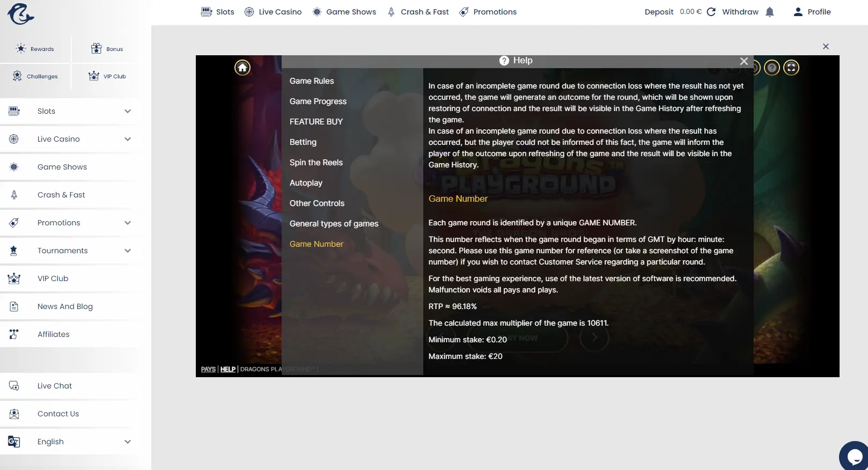Click the Live Chat sidebar icon
This screenshot has width=868, height=470.
click(14, 386)
